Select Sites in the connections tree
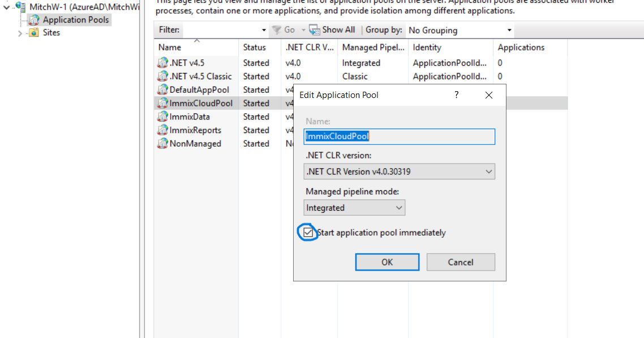 tap(51, 32)
